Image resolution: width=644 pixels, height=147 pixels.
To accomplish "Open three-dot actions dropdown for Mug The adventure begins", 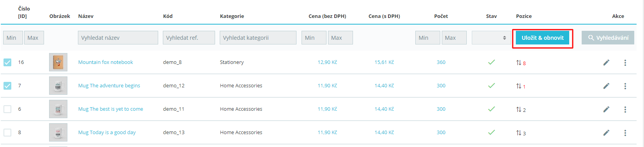I will click(625, 86).
